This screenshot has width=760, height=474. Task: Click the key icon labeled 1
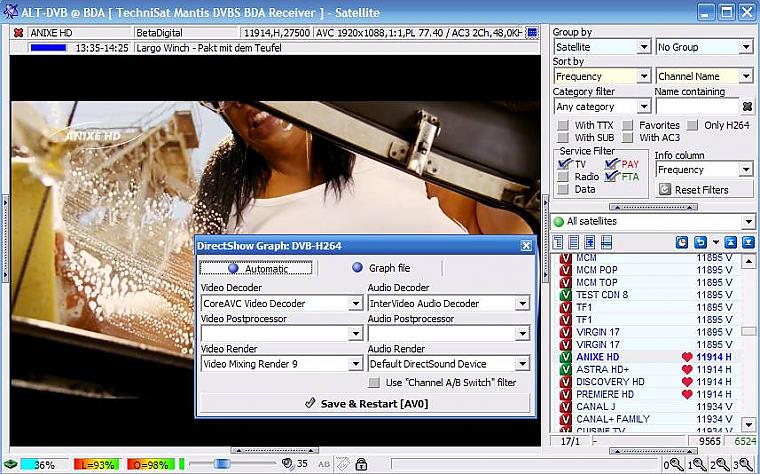coord(697,464)
